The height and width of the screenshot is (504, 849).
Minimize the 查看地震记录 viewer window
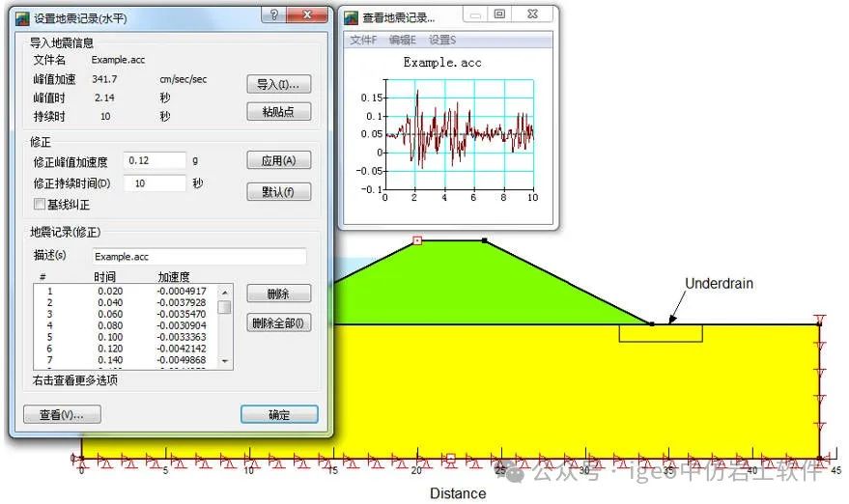click(x=475, y=14)
